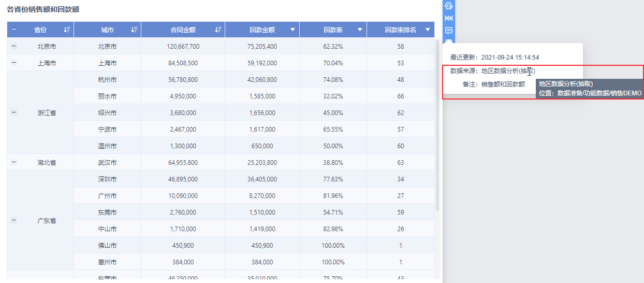Click rank value 34

[x=401, y=179]
